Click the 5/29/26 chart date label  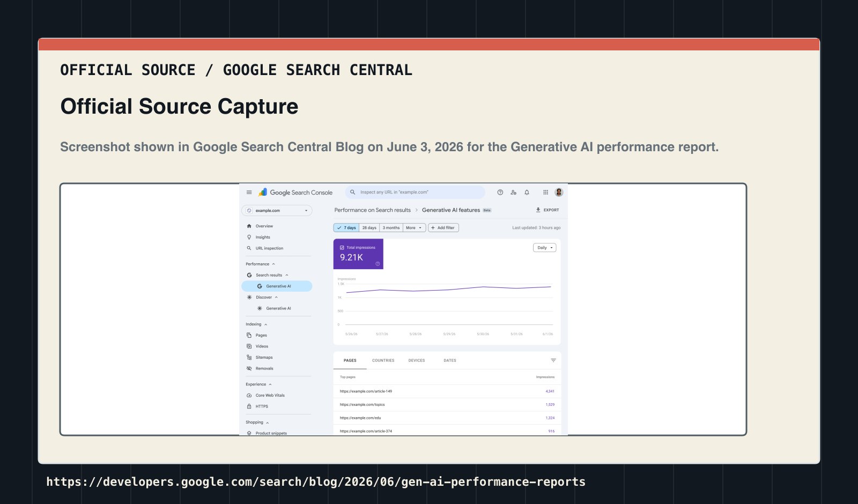(449, 334)
